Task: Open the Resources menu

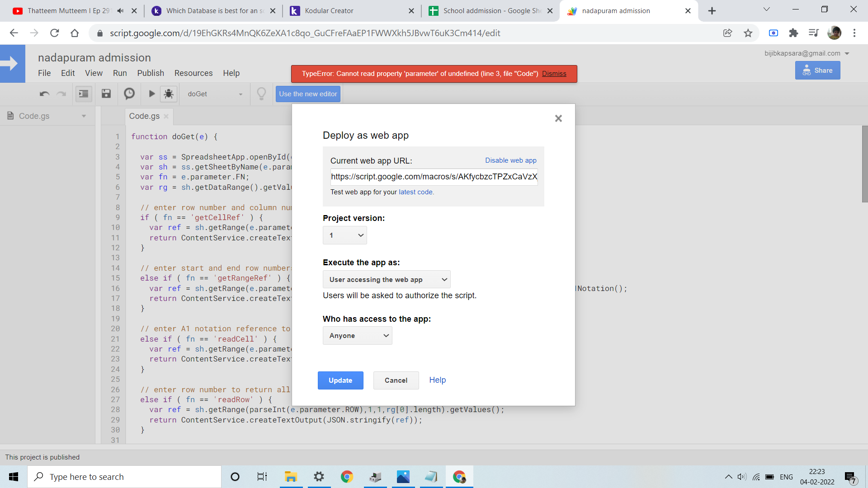Action: (x=193, y=73)
